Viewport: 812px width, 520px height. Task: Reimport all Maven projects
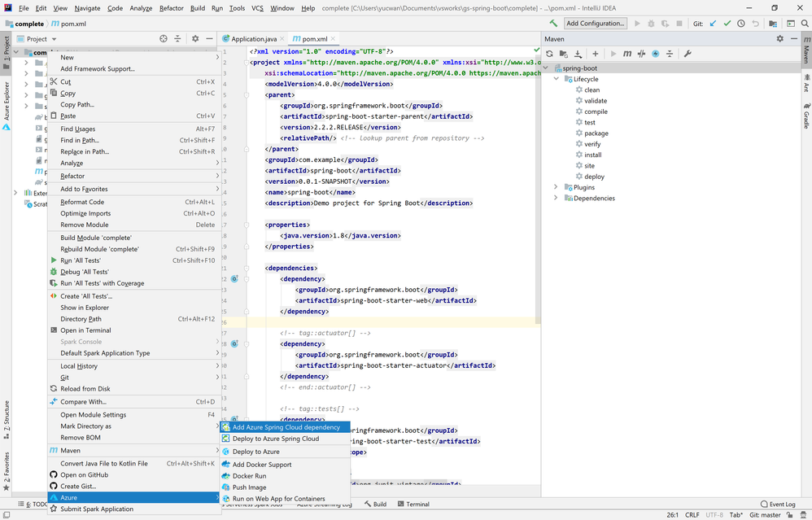tap(549, 54)
